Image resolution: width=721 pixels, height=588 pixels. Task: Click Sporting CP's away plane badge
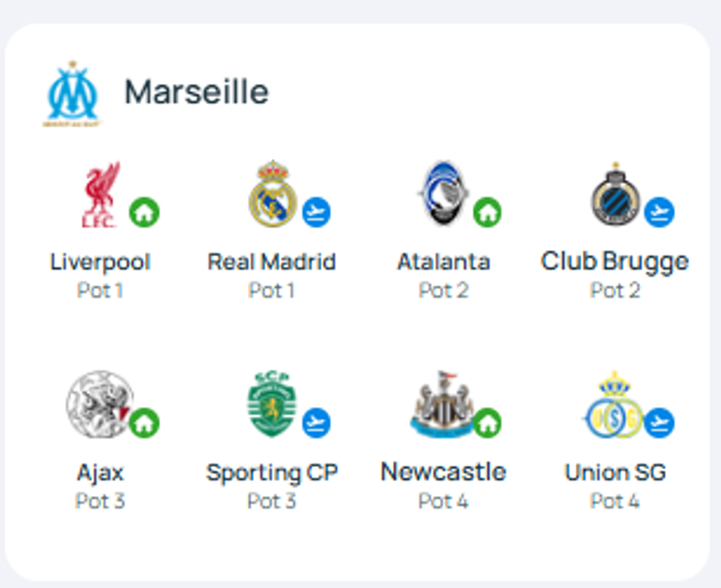point(316,423)
